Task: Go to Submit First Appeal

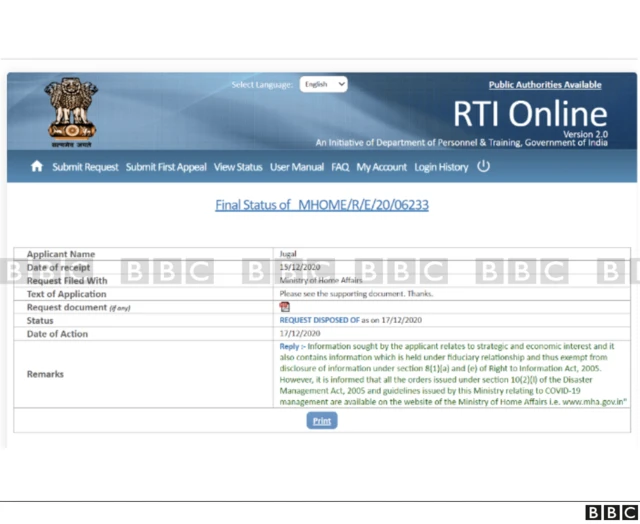Action: coord(166,167)
